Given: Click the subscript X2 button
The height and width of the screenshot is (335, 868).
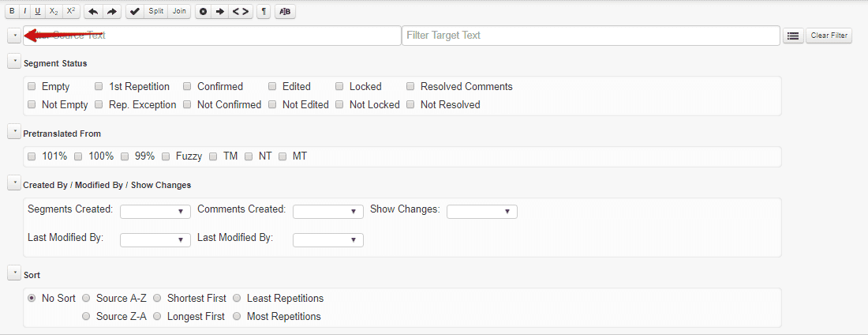Looking at the screenshot, I should (x=53, y=12).
